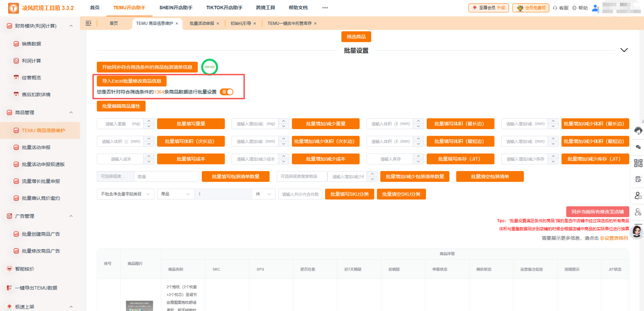Open 不包含净含量字段类目 dropdown
644x311 pixels.
pos(125,194)
